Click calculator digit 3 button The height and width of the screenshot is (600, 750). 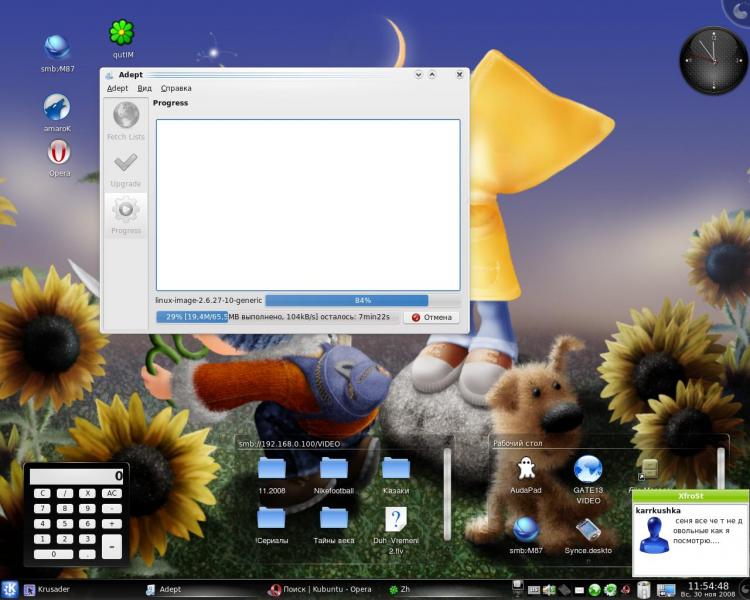click(87, 539)
